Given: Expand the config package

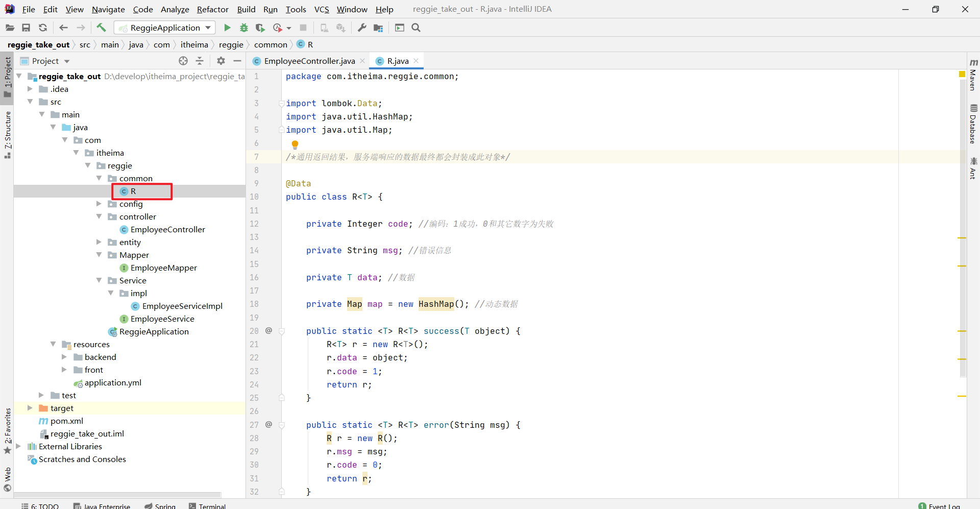Looking at the screenshot, I should coord(99,204).
